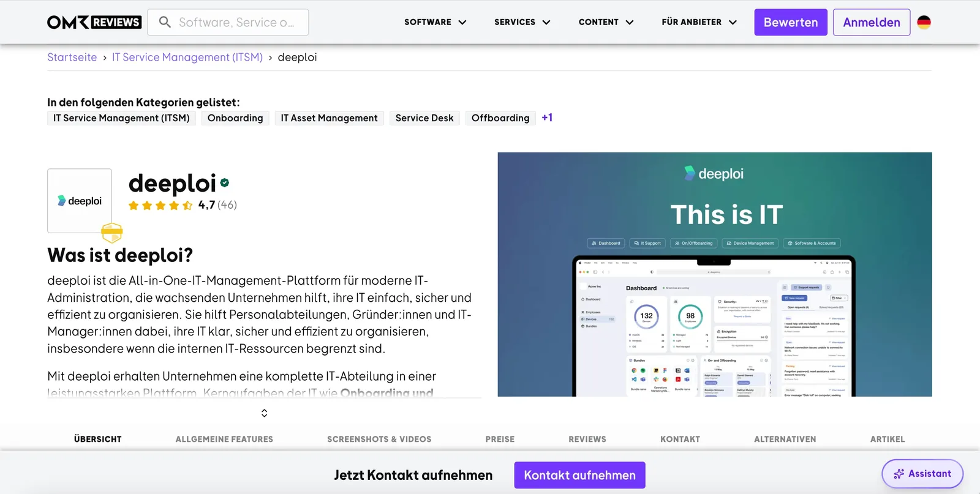The height and width of the screenshot is (494, 980).
Task: Open the Offboarding category tag
Action: [500, 118]
